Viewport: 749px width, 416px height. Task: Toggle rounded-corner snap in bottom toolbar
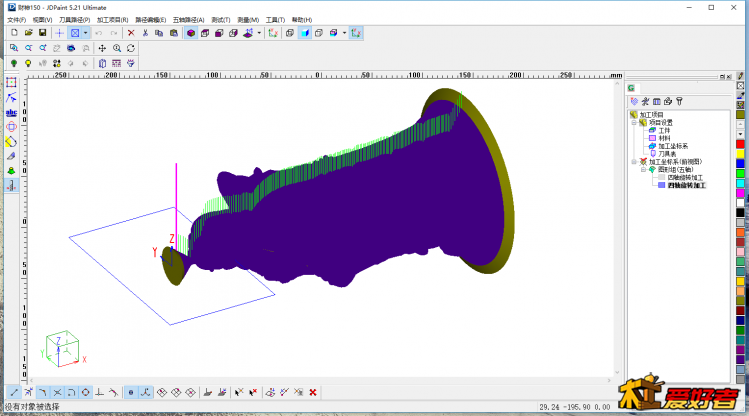pyautogui.click(x=72, y=393)
